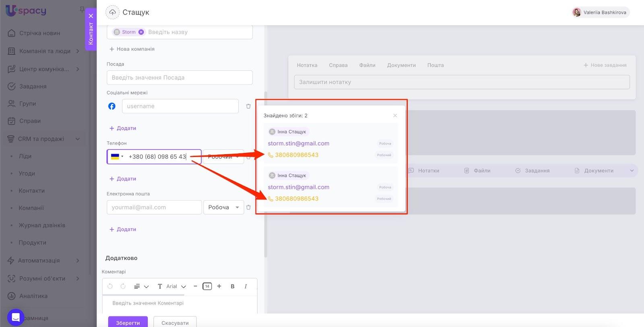Click the Зберегти button
This screenshot has width=644, height=327.
[128, 323]
